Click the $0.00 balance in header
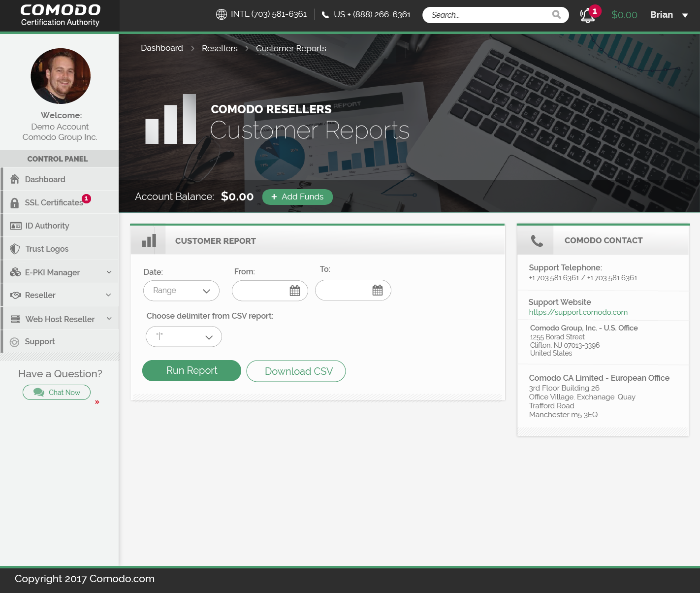The image size is (700, 593). point(624,15)
